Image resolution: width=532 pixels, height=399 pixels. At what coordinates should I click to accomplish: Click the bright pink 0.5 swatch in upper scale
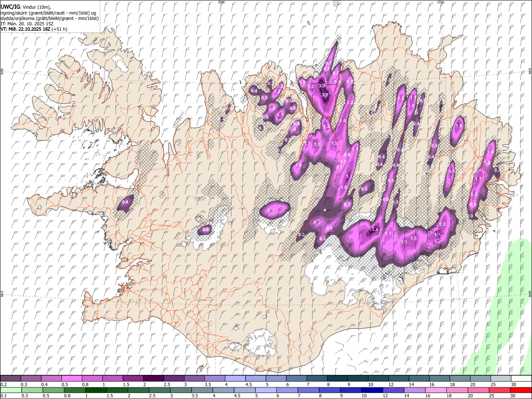71,379
